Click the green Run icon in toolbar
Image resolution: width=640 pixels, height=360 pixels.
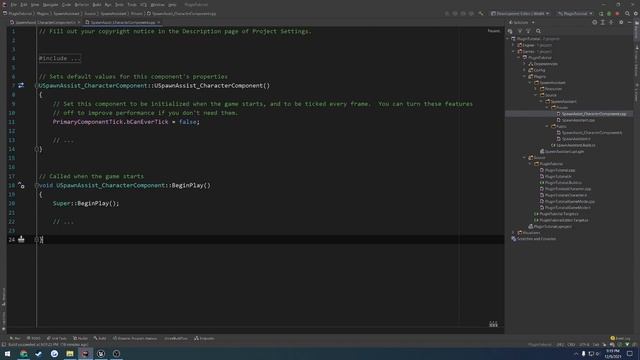[609, 13]
